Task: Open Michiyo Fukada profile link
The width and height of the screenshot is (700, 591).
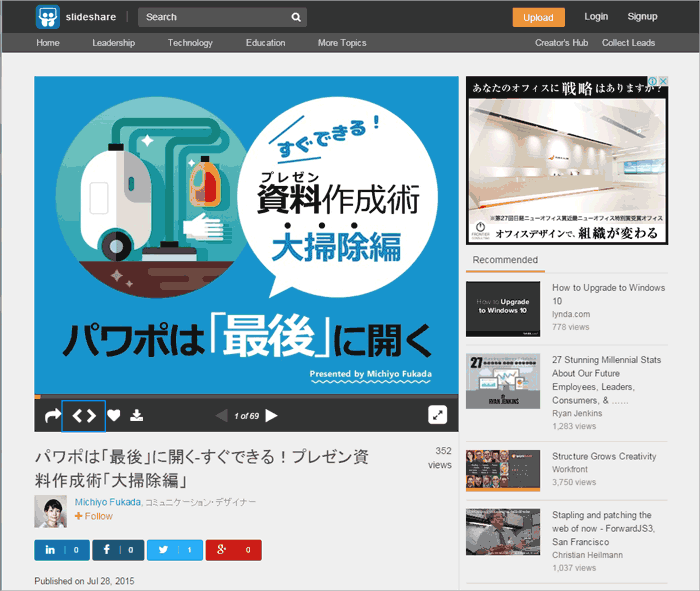Action: pyautogui.click(x=108, y=502)
